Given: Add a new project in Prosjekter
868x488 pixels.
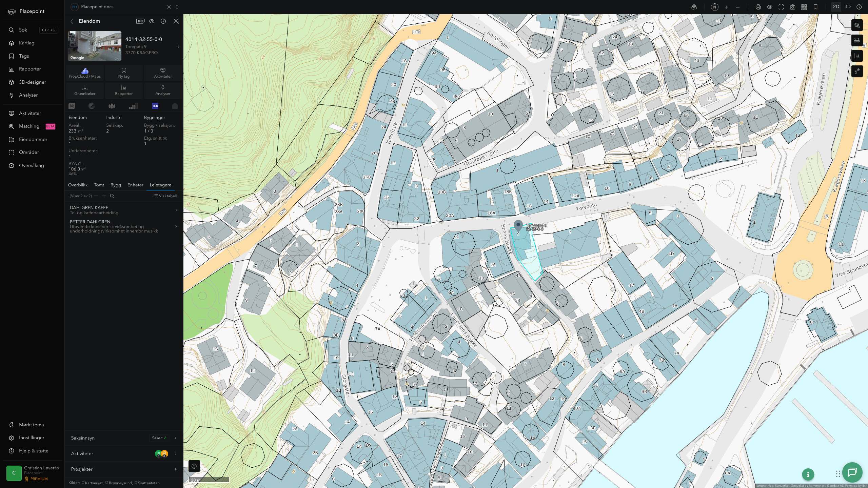Looking at the screenshot, I should coord(175,469).
